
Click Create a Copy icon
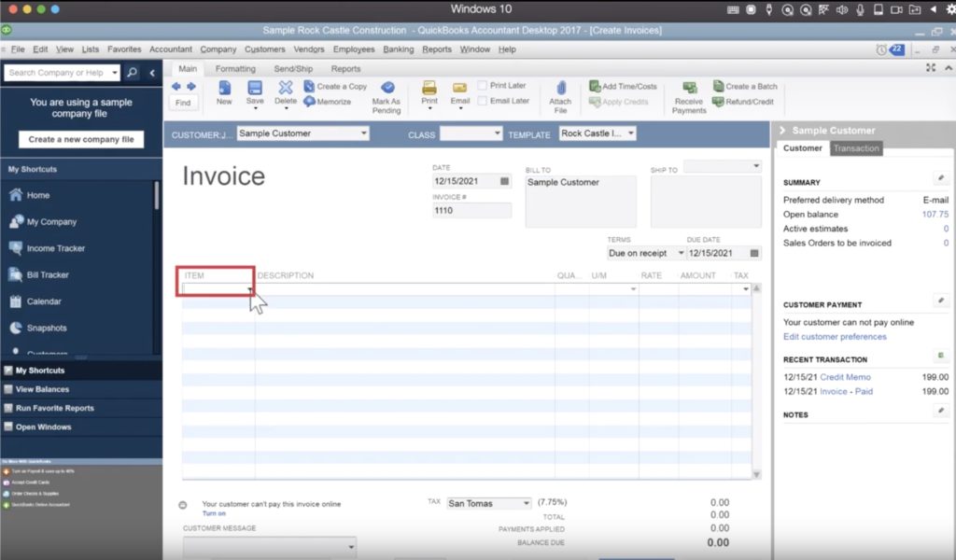[309, 87]
